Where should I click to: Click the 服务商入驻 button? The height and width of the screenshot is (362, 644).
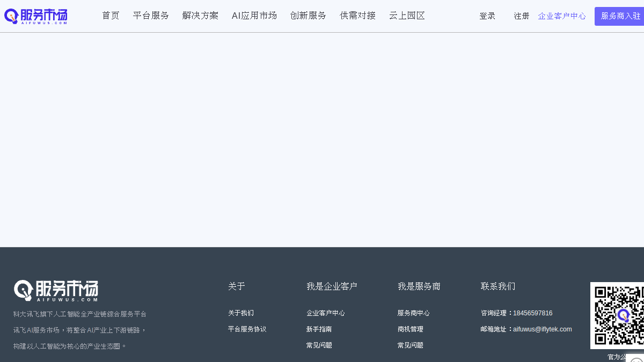(x=619, y=16)
